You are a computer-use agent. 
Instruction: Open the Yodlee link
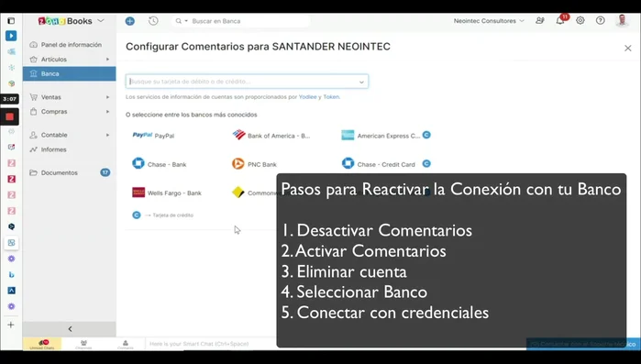(308, 97)
